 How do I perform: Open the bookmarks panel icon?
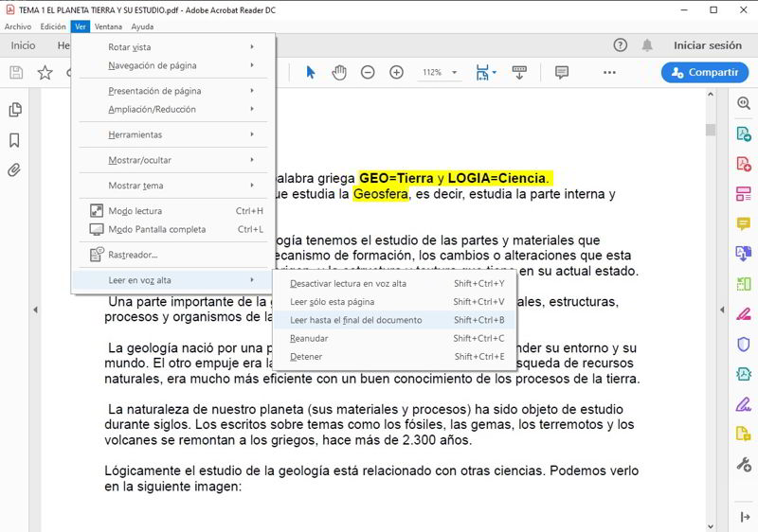(14, 140)
